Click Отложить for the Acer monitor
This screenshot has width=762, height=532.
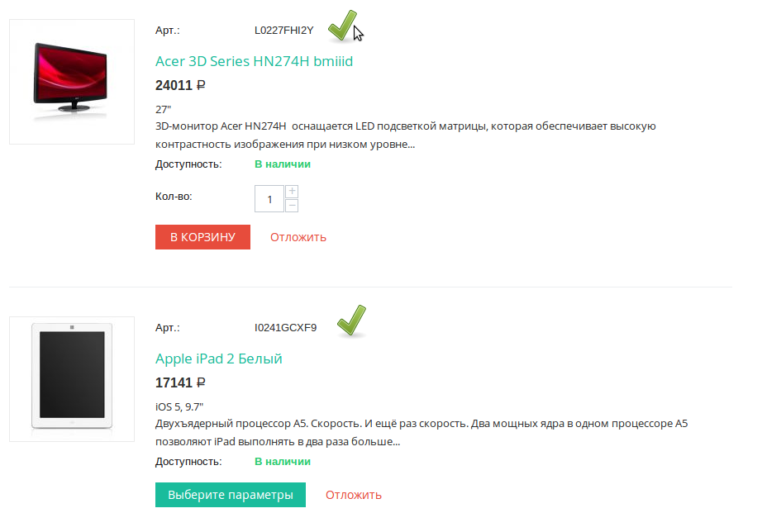tap(298, 237)
